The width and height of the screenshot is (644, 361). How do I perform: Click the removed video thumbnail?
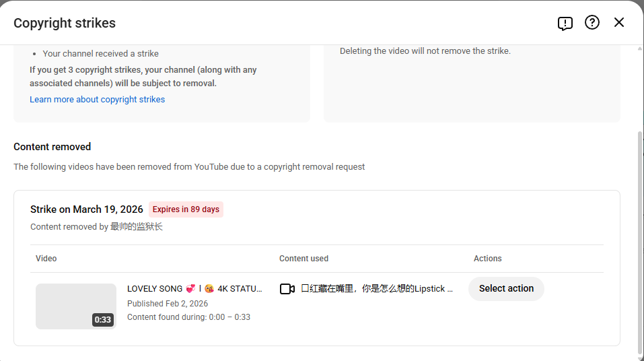tap(75, 306)
